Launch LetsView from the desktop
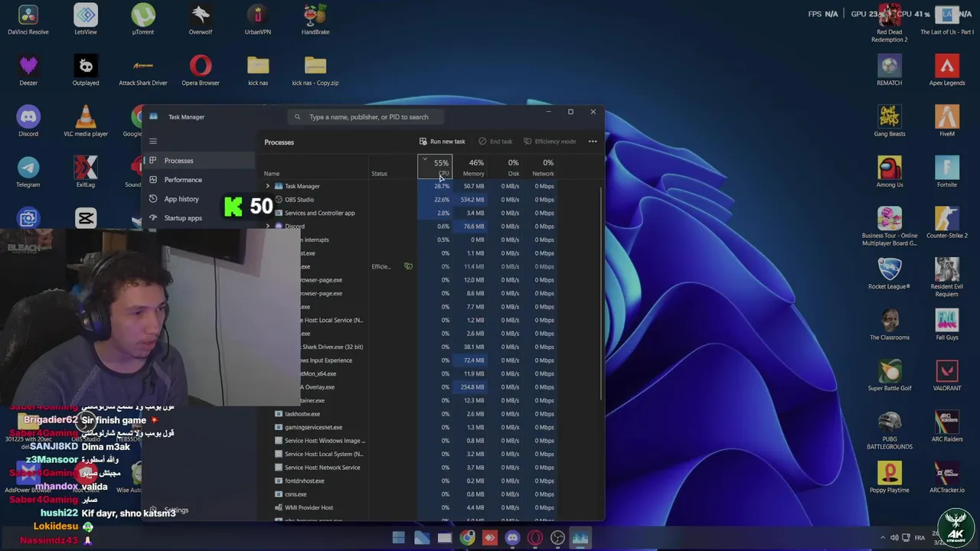 click(86, 19)
